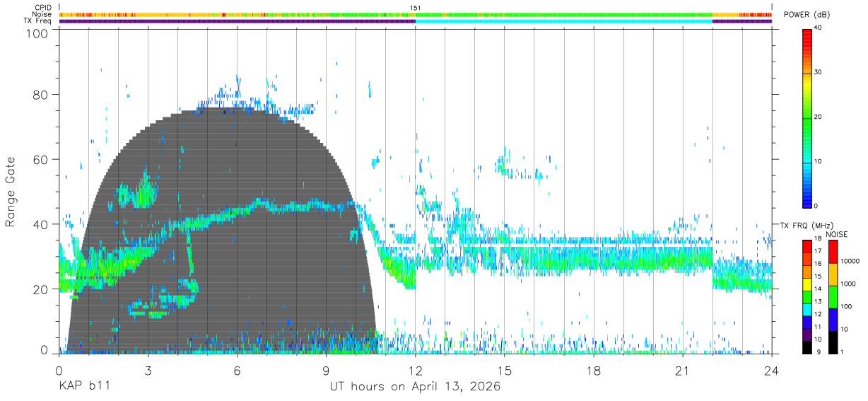
Task: Click the "21" tick on UT hours axis
Action: 683,371
